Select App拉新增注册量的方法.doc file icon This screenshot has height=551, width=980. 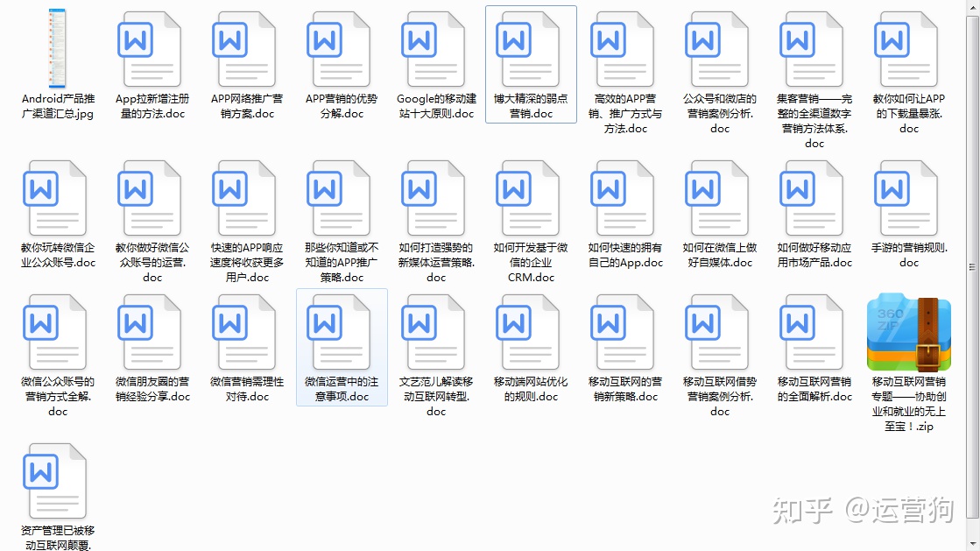coord(150,49)
